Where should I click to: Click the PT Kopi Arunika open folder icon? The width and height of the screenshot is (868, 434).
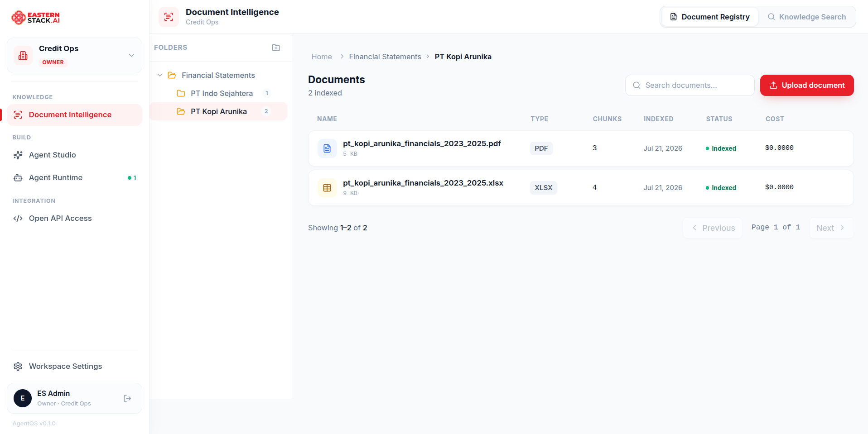[181, 111]
